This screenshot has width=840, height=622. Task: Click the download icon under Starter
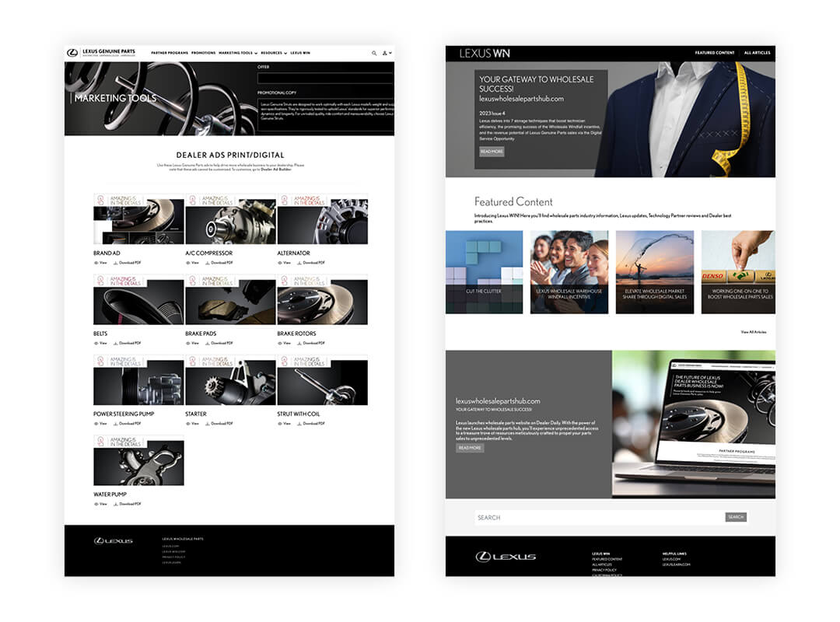pos(208,424)
